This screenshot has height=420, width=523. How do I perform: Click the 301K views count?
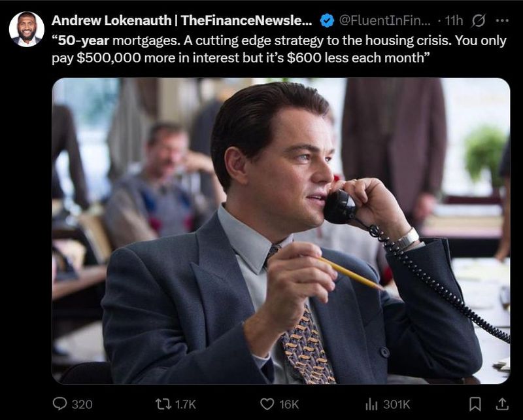click(x=395, y=404)
